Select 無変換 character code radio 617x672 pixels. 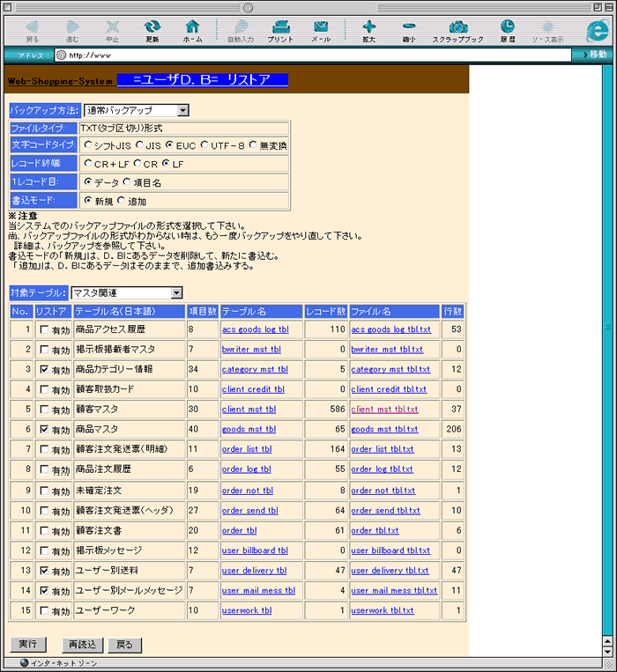pos(253,144)
